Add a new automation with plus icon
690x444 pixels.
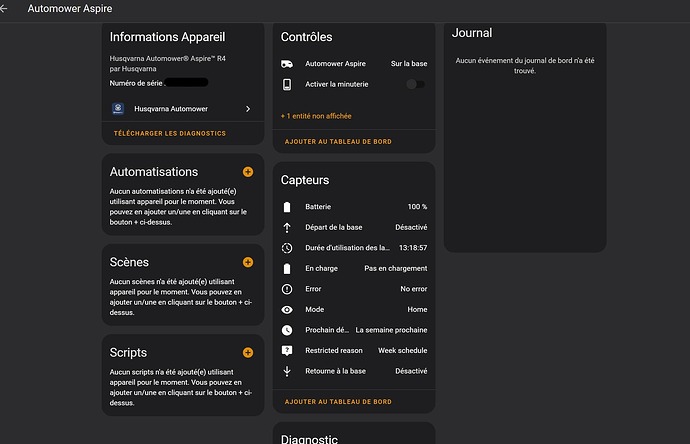[x=248, y=172]
